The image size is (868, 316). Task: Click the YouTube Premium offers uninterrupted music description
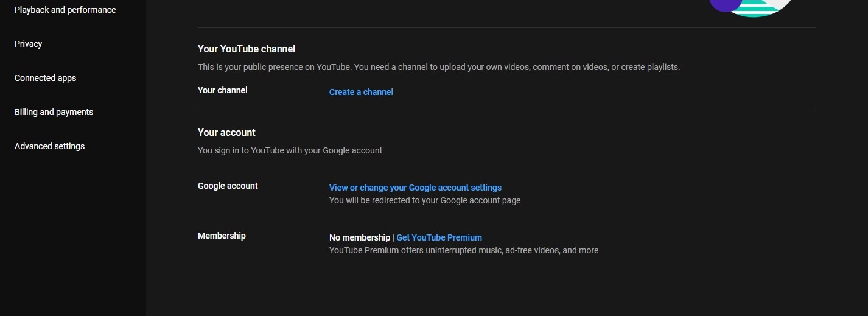[464, 250]
